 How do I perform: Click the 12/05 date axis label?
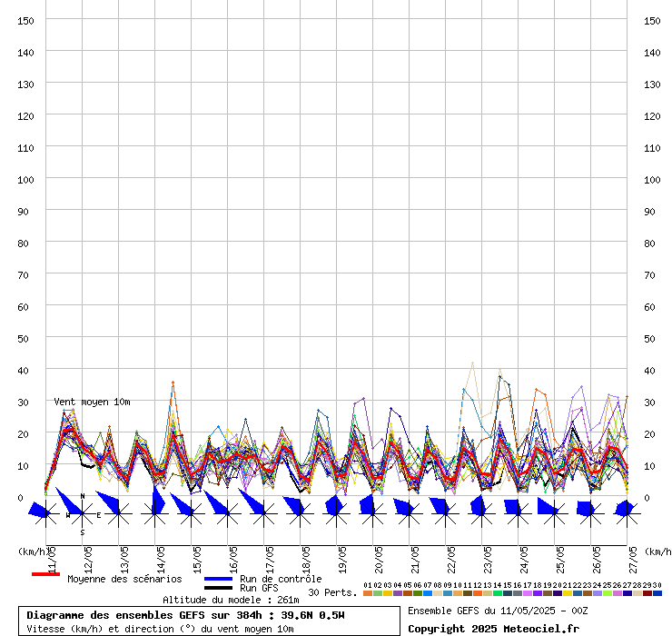pos(88,560)
